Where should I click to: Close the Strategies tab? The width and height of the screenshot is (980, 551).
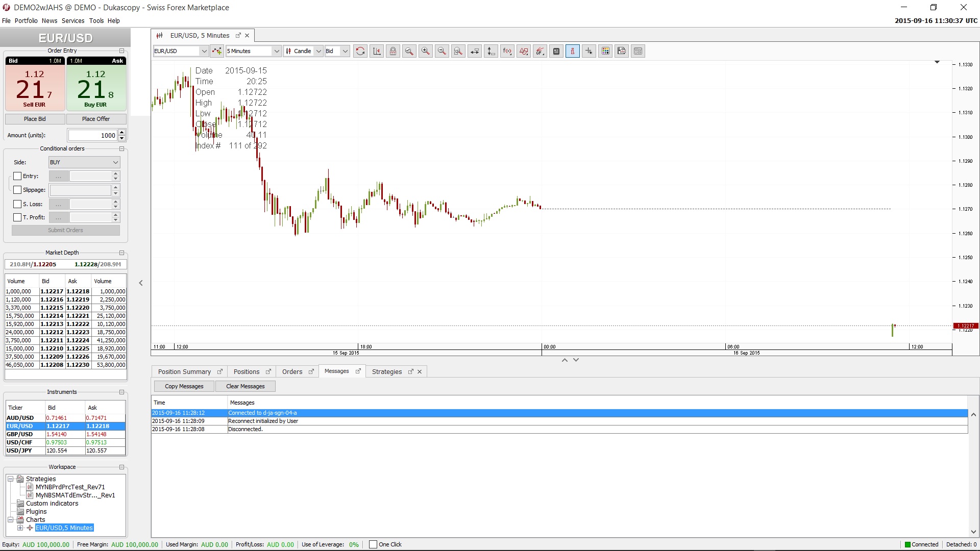click(420, 371)
